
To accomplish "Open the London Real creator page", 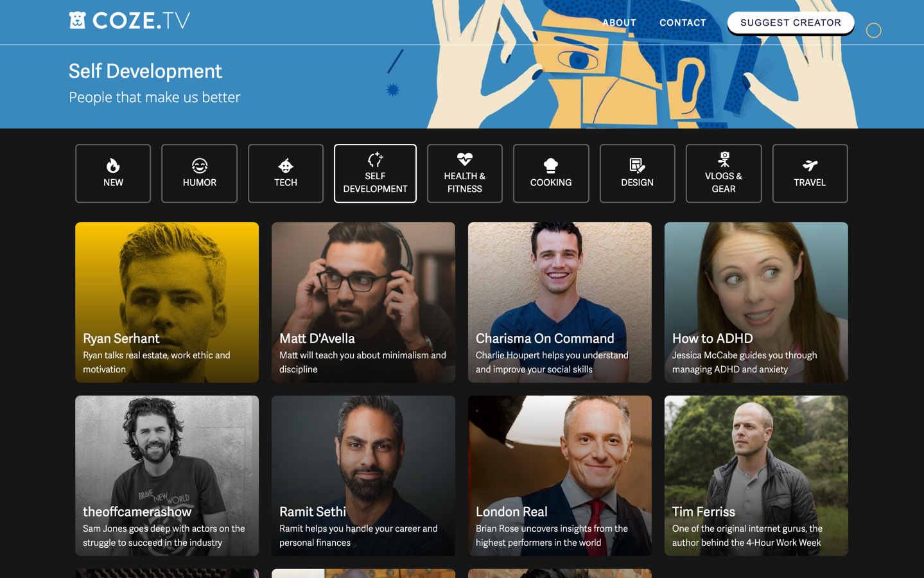I will [x=559, y=475].
